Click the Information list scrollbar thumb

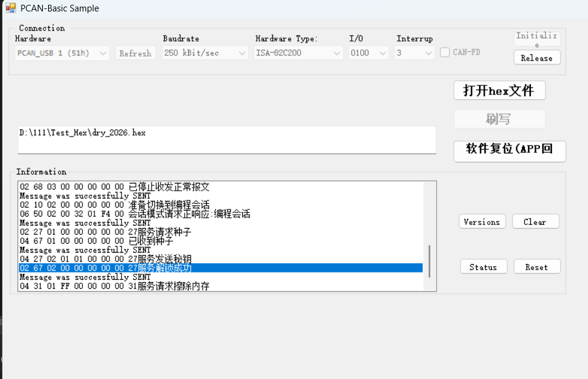(x=429, y=260)
